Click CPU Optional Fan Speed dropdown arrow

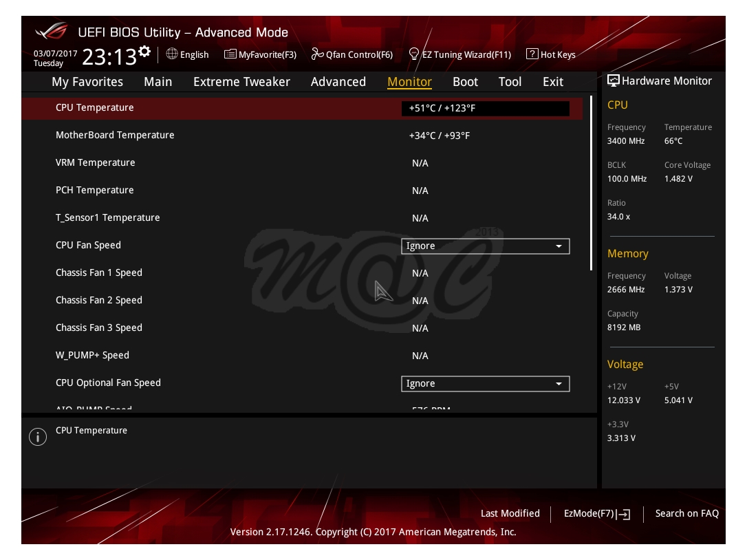pyautogui.click(x=559, y=384)
